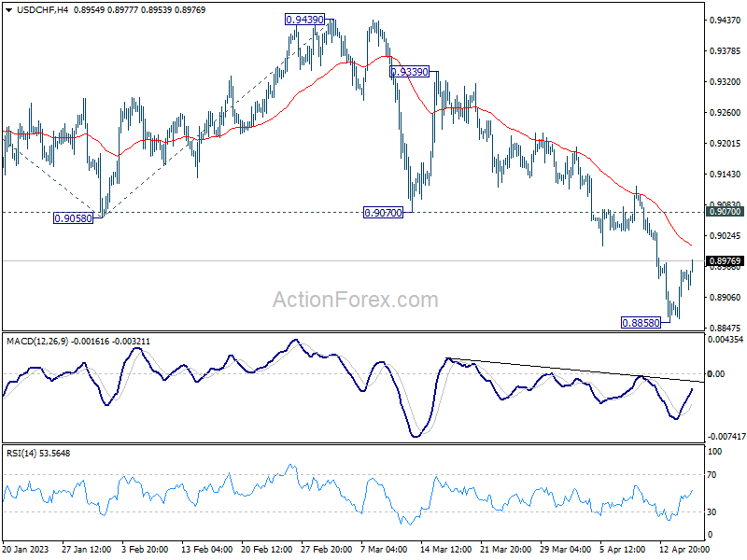Click the 27 Feb 20:00 date label
747x560 pixels.
[326, 549]
